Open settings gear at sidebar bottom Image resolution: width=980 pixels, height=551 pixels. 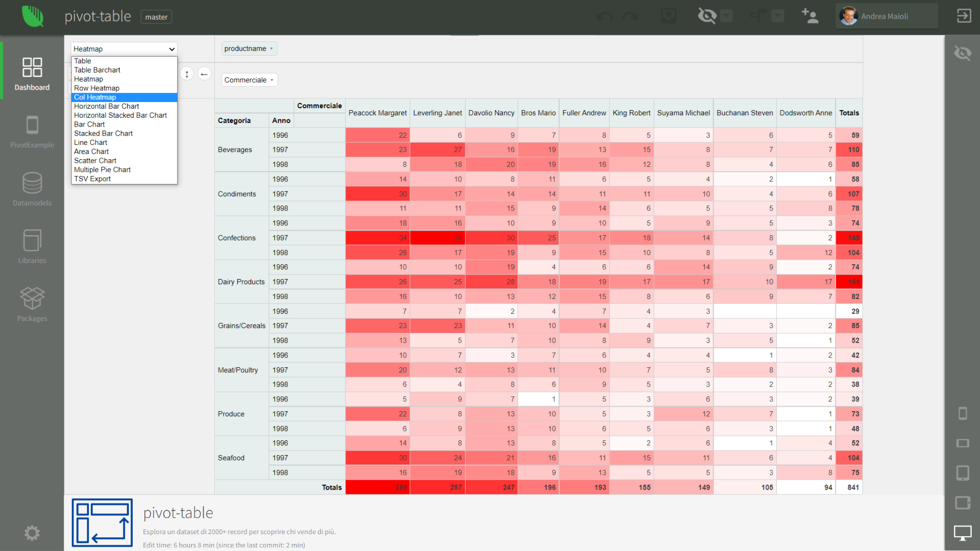coord(32,533)
